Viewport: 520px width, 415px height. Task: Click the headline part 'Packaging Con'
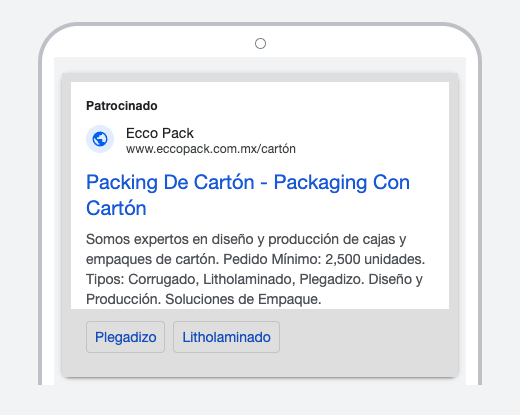pos(342,183)
